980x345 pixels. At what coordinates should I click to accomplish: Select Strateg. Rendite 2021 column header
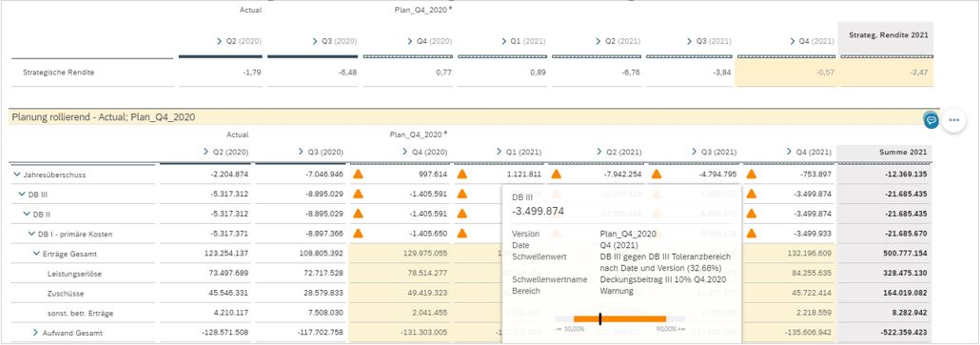point(888,35)
